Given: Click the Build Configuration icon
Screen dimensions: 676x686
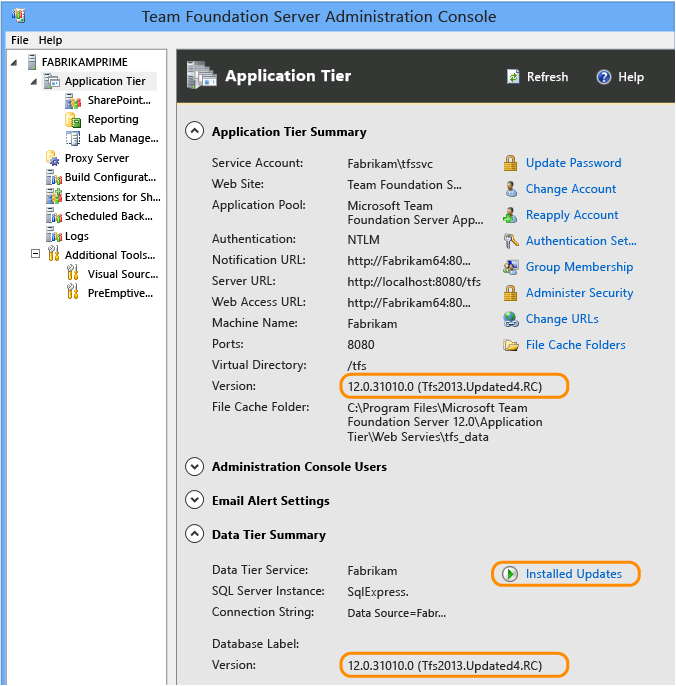Looking at the screenshot, I should click(54, 178).
